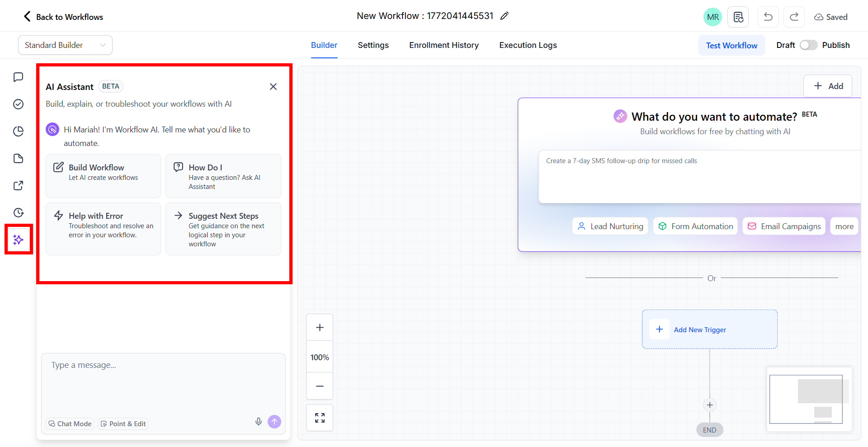Toggle the Draft/Publish switch
868x447 pixels.
(808, 45)
